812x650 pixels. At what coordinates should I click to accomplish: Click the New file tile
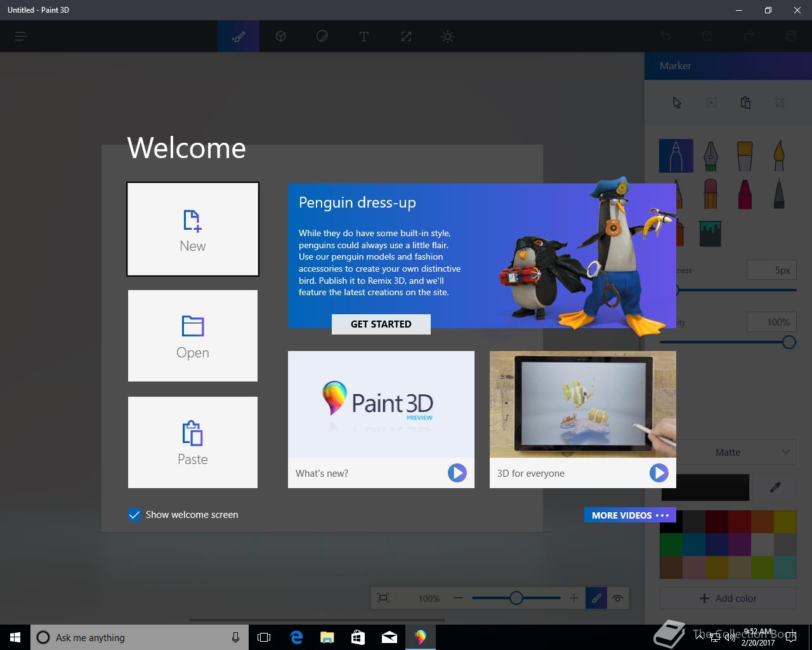point(193,229)
